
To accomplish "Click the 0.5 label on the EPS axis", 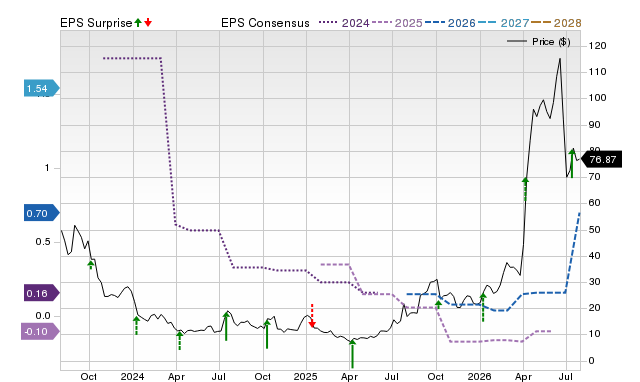I will coord(43,242).
